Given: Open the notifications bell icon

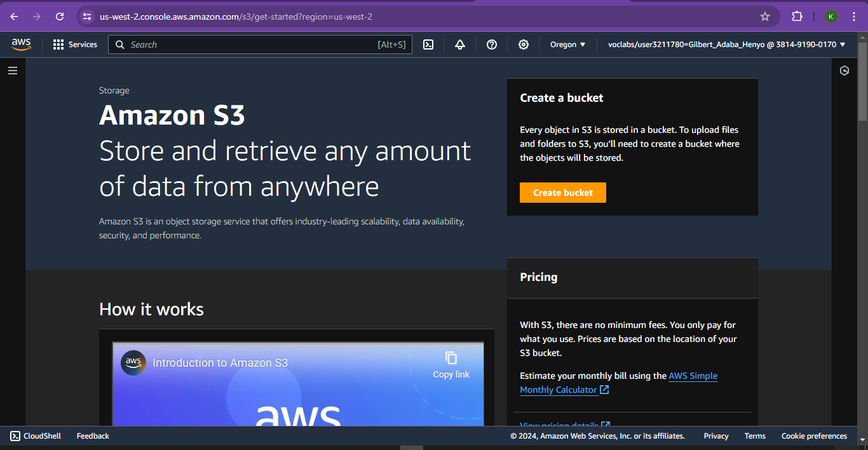Looking at the screenshot, I should (460, 44).
